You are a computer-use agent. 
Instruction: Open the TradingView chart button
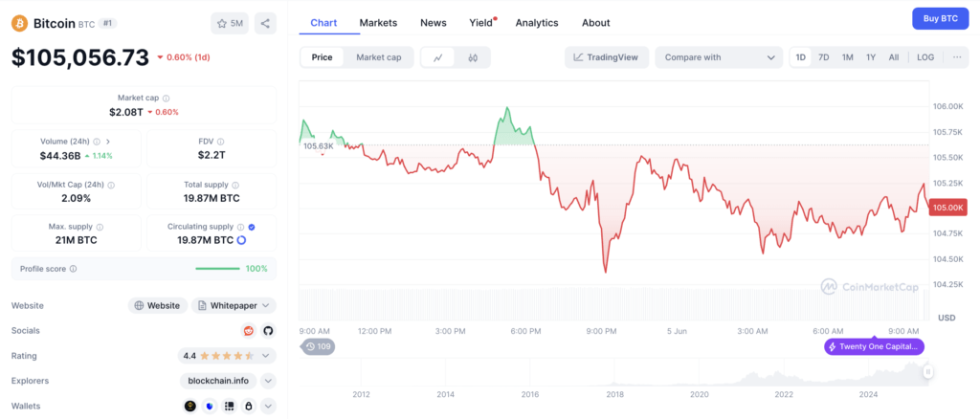pos(606,57)
